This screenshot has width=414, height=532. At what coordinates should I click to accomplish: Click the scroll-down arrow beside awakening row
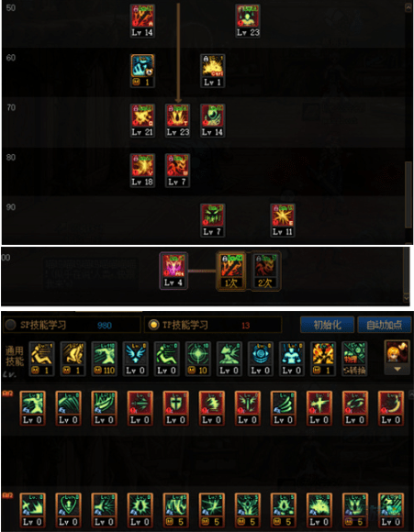pyautogui.click(x=406, y=297)
